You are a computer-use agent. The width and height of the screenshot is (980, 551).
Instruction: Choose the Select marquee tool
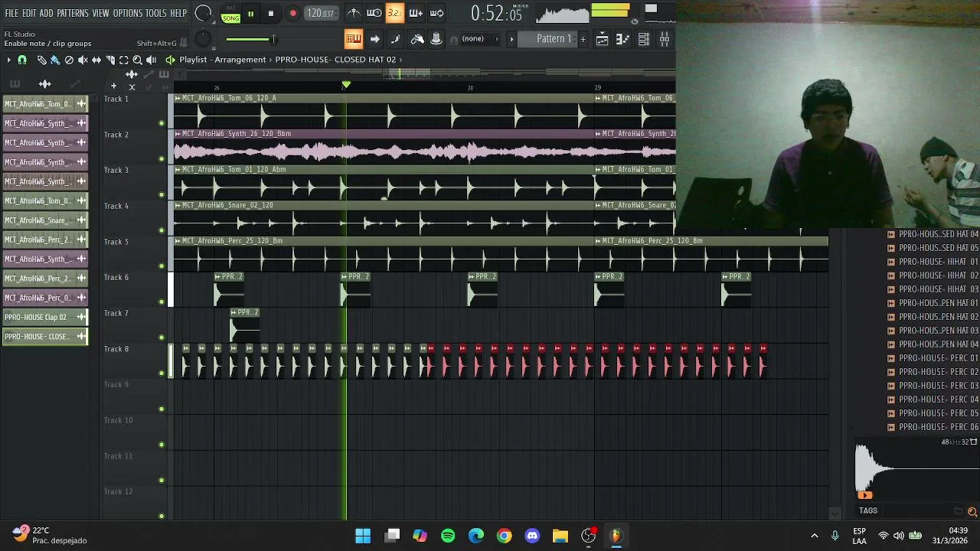click(124, 60)
